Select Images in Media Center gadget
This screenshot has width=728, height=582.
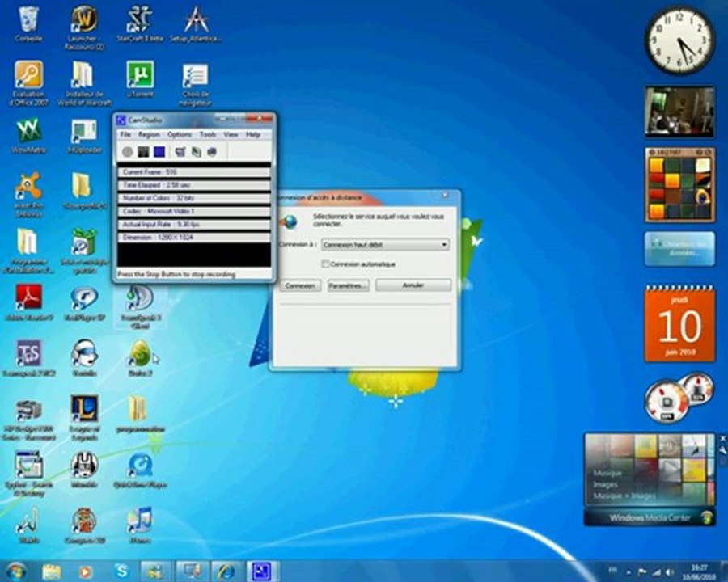point(605,484)
